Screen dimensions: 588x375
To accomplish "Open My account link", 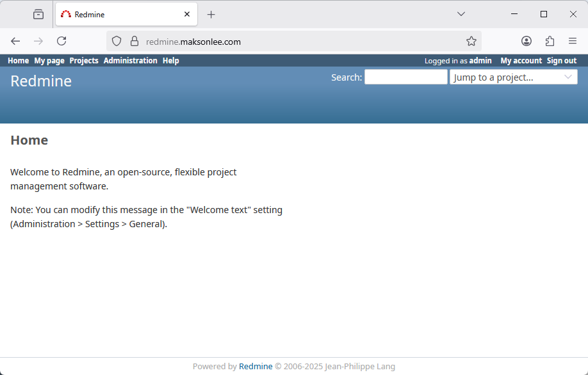I will click(x=521, y=61).
